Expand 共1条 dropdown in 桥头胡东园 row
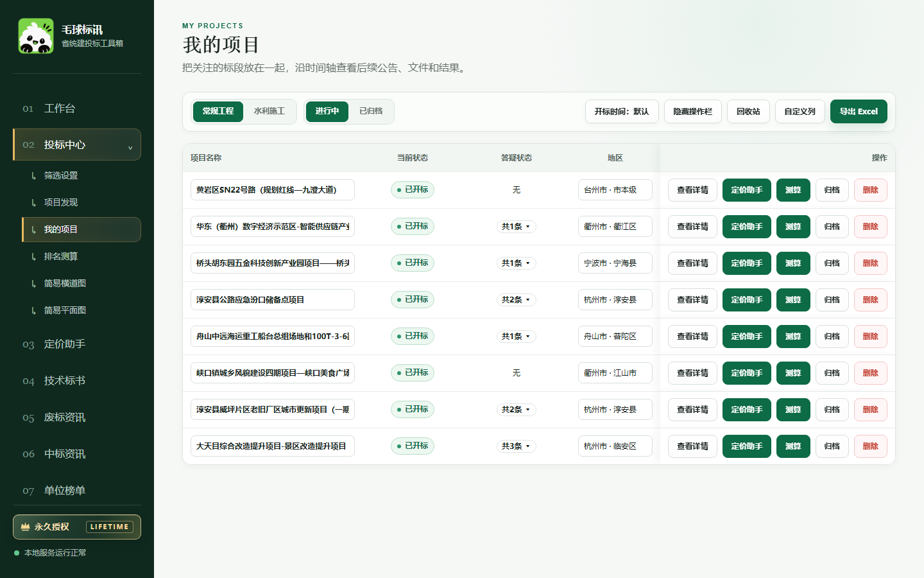Screen dimensions: 924x578 pos(517,263)
